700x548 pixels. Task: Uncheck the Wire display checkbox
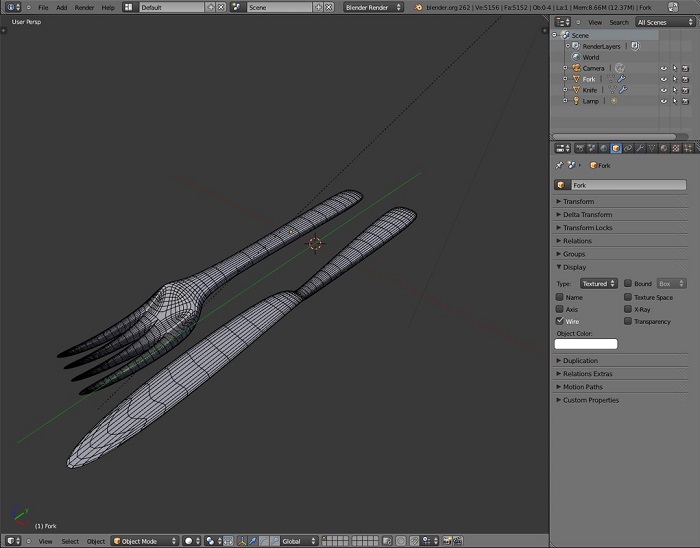(559, 321)
